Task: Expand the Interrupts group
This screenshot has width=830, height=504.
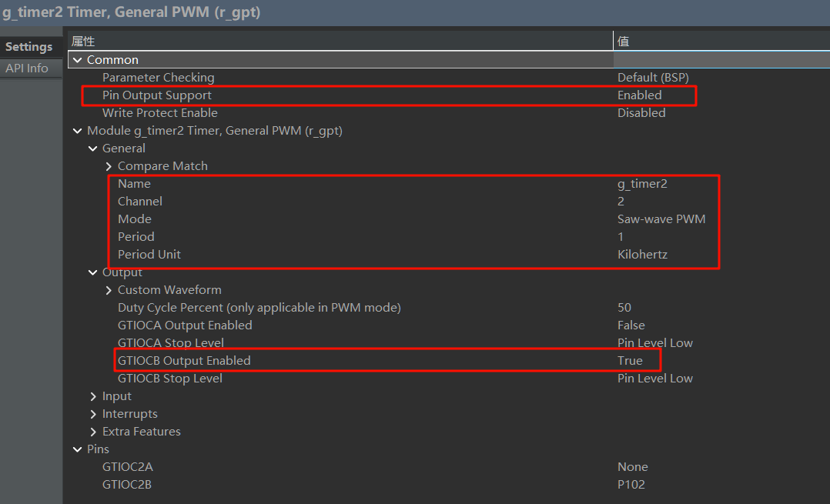Action: click(93, 414)
